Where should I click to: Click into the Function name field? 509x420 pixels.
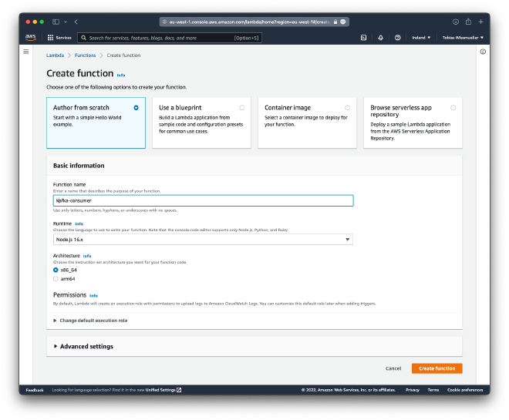click(203, 200)
